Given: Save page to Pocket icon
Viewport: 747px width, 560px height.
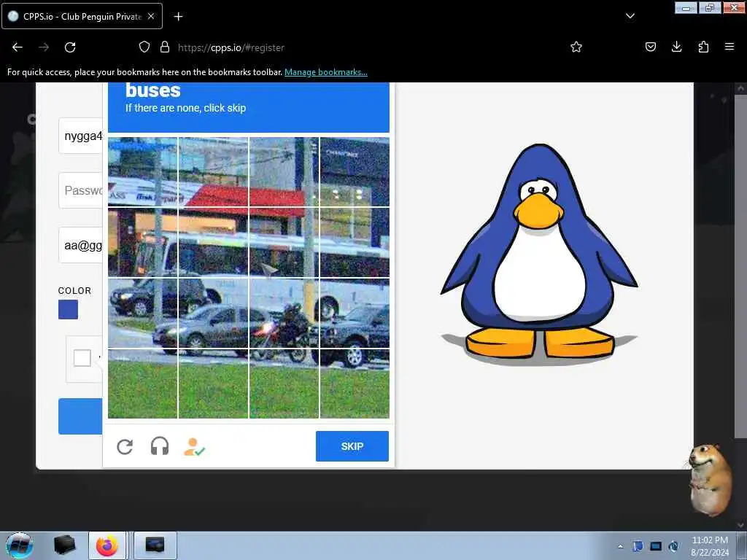Looking at the screenshot, I should 651,47.
